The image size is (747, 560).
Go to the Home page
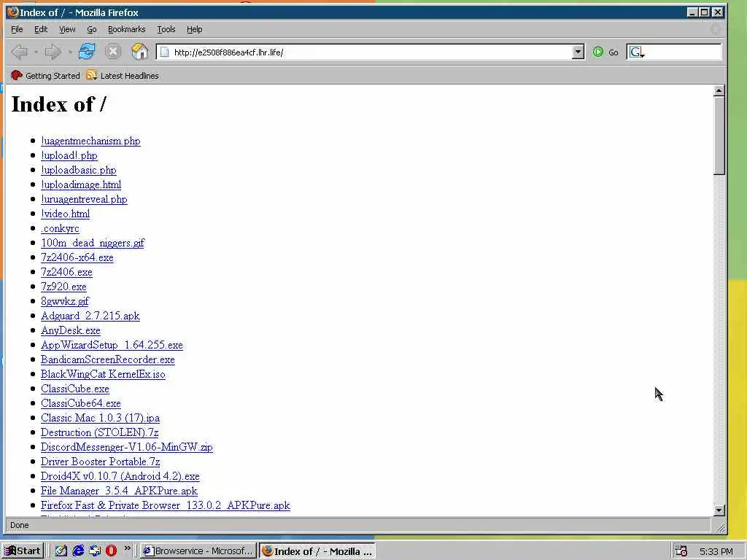tap(139, 52)
